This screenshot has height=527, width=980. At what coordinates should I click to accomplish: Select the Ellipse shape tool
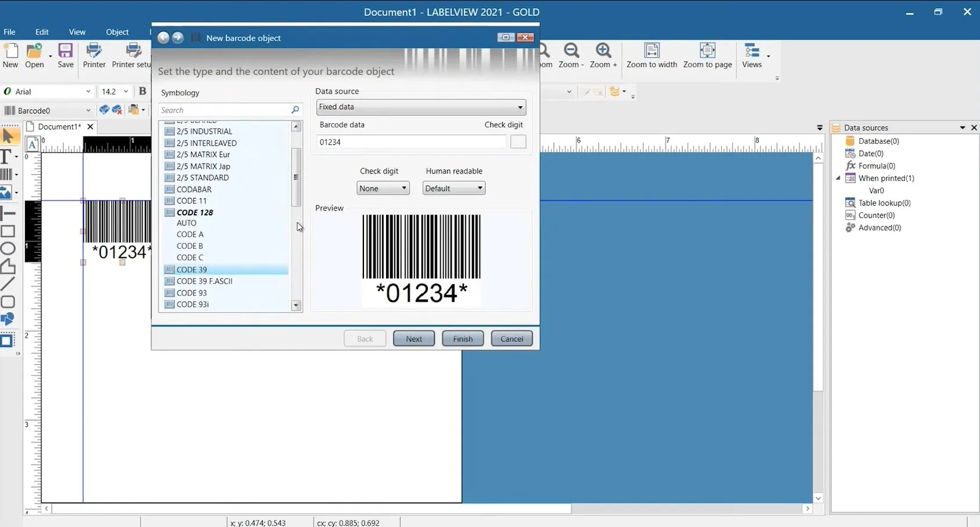(8, 248)
